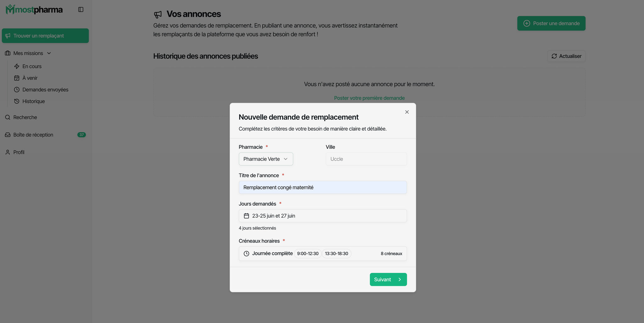Open Boîte de réception
The width and height of the screenshot is (644, 323).
point(45,135)
